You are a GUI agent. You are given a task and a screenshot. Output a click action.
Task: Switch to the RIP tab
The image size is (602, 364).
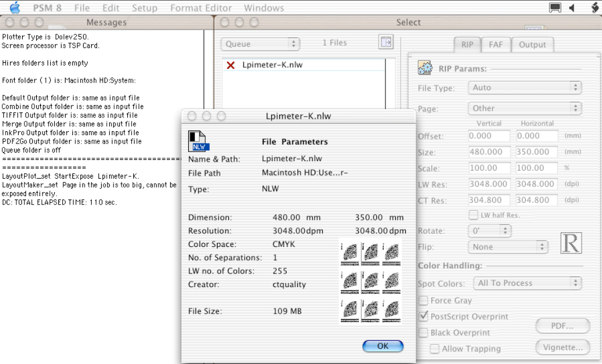pos(467,45)
